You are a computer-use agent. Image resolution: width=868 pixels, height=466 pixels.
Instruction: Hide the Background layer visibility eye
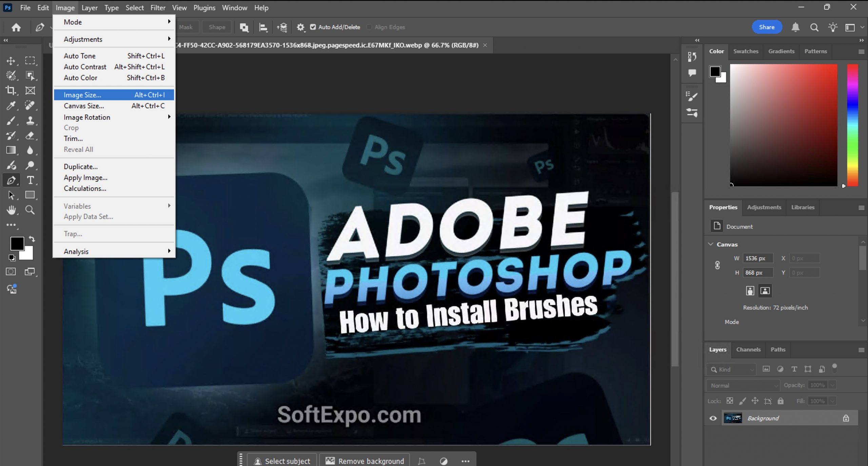(x=713, y=418)
